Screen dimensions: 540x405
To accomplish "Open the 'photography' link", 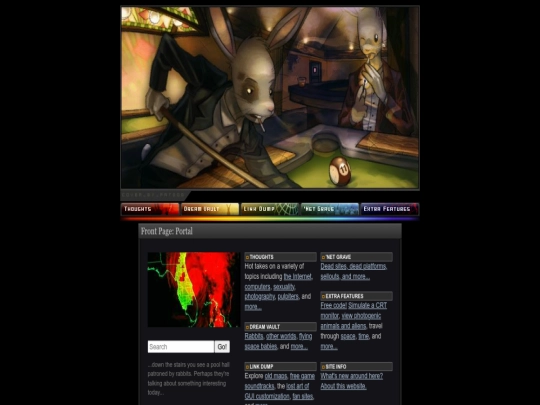I will (x=260, y=297).
